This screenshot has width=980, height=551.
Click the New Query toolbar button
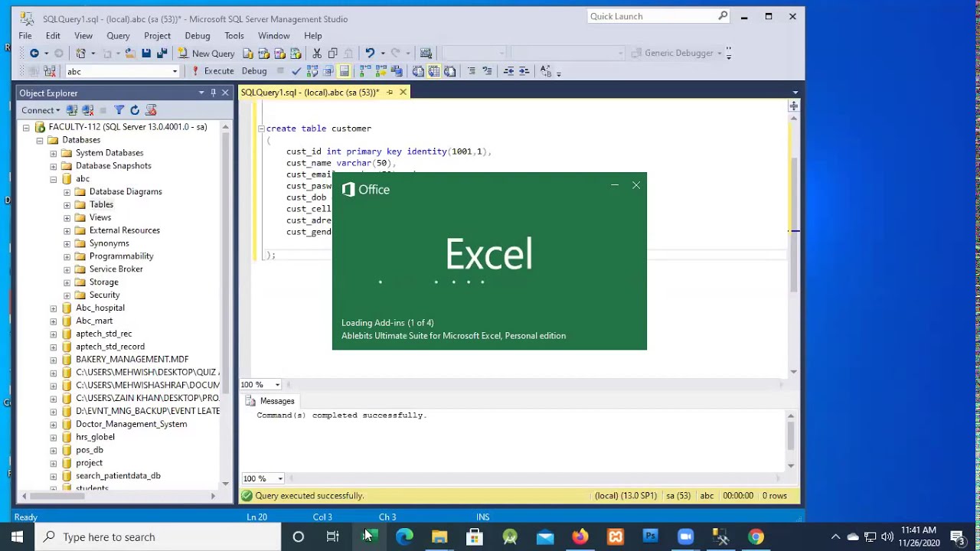tap(206, 53)
